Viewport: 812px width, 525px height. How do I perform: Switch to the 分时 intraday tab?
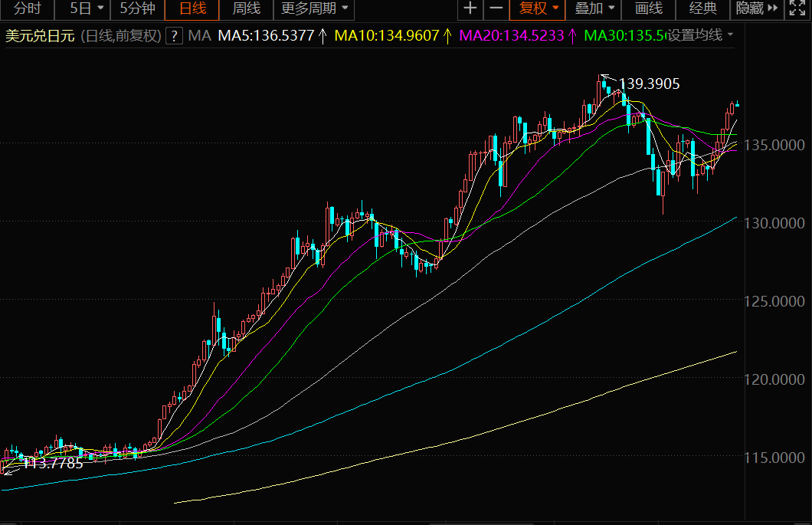click(27, 8)
